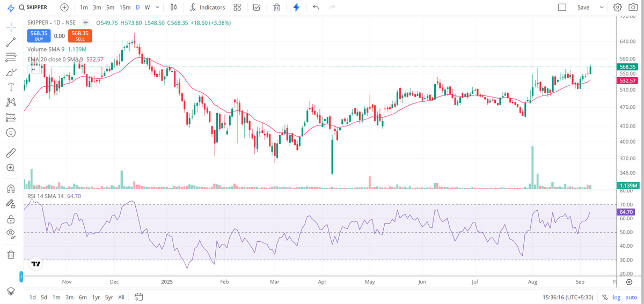Redo the chart action
Viewport: 644px width, 304px height.
pyautogui.click(x=332, y=8)
